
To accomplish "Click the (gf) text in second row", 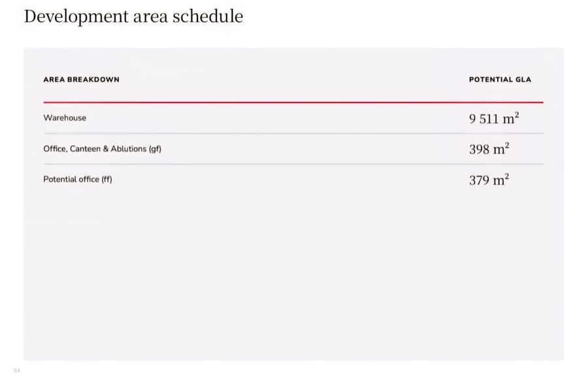I will [x=155, y=149].
